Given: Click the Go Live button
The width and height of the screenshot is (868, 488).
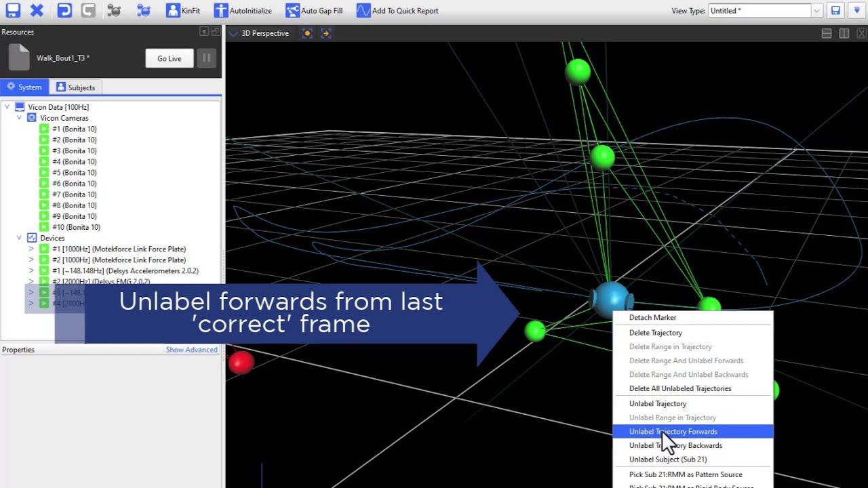Looking at the screenshot, I should click(x=170, y=58).
